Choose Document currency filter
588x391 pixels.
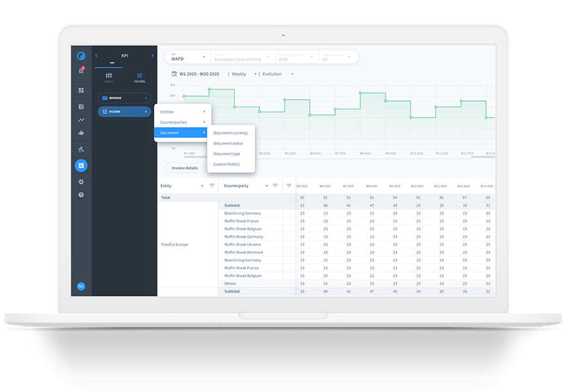click(x=231, y=133)
